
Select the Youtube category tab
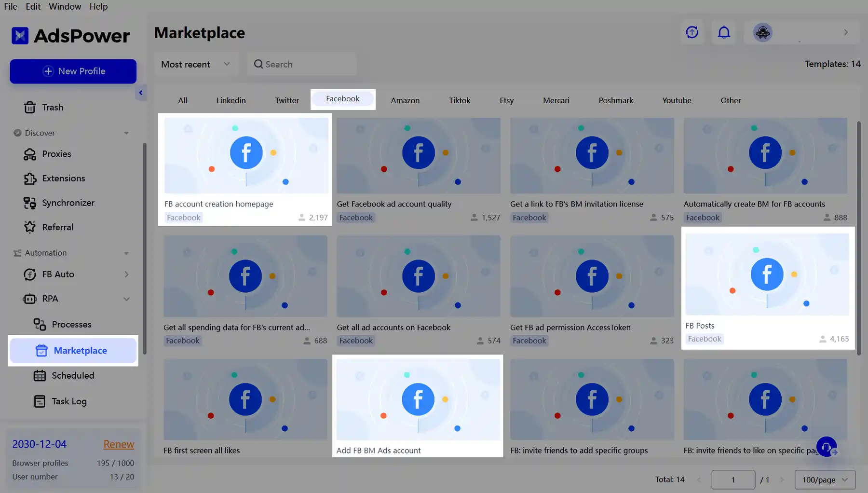tap(677, 100)
